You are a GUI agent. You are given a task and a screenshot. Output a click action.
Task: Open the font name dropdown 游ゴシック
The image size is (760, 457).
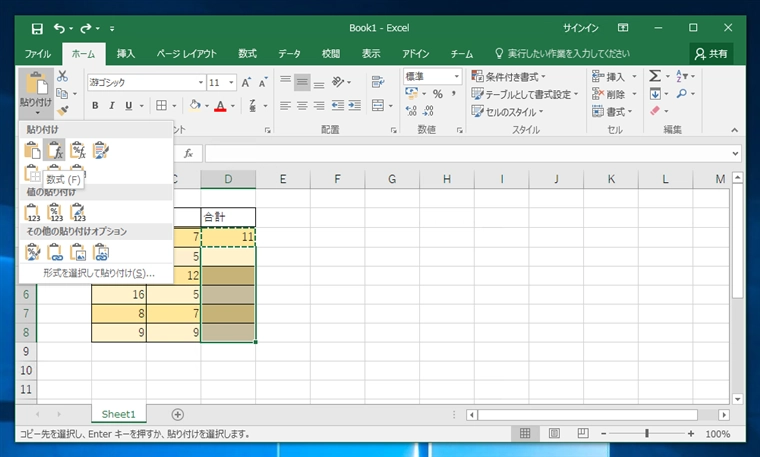pos(201,82)
